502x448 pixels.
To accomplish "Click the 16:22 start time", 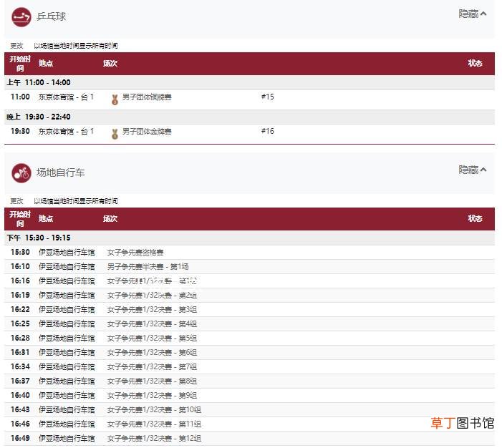I will click(x=20, y=309).
